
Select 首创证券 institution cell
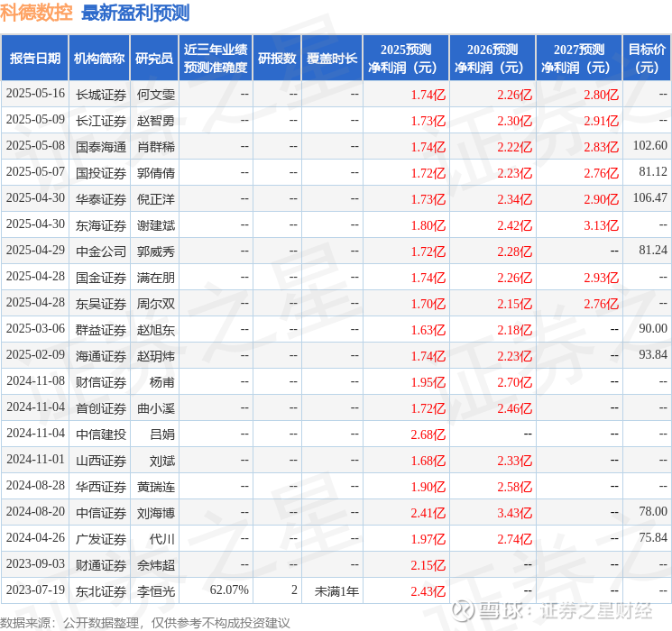(101, 408)
